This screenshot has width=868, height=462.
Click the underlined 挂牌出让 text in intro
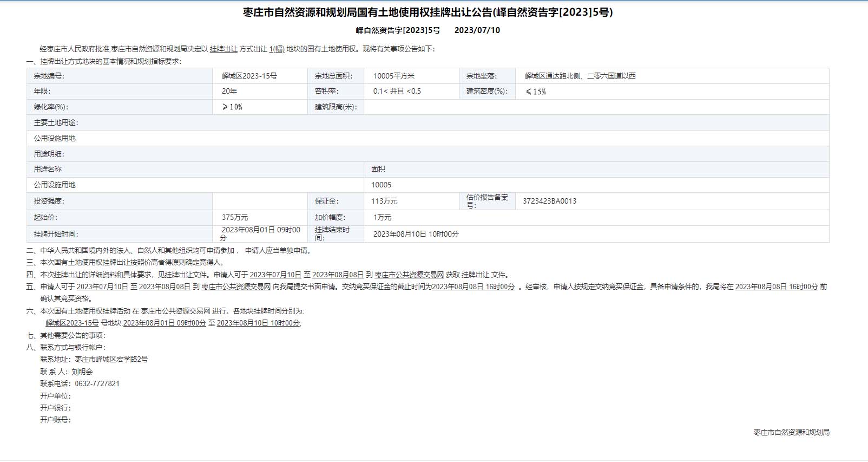[223, 49]
